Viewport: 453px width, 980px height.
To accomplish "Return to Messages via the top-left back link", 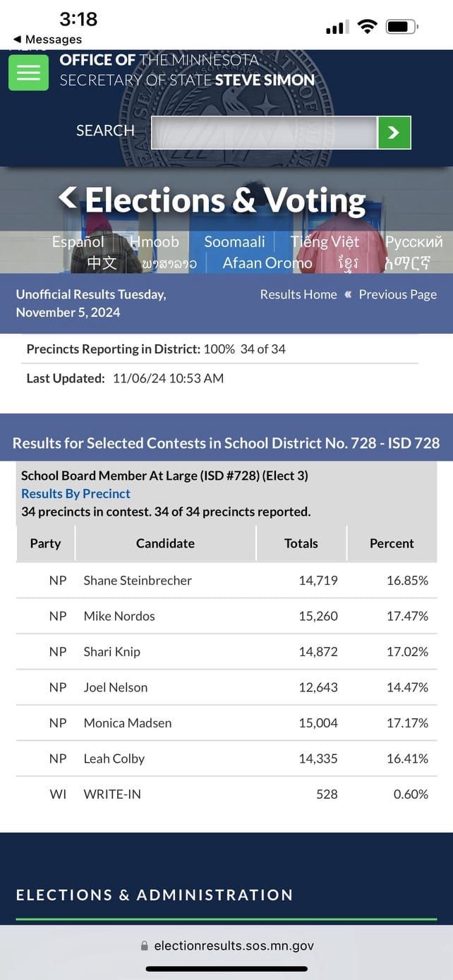I will 39,39.
